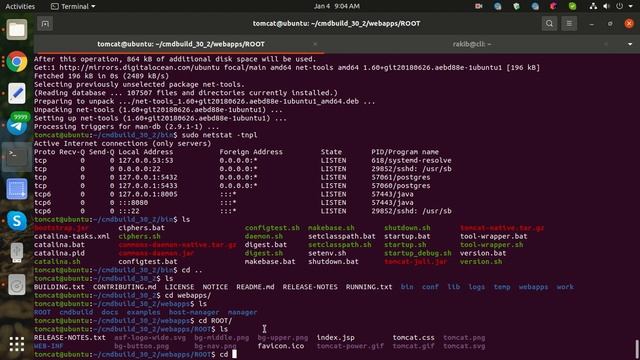Click the new terminal tab button
This screenshot has width=640, height=360.
45,24
